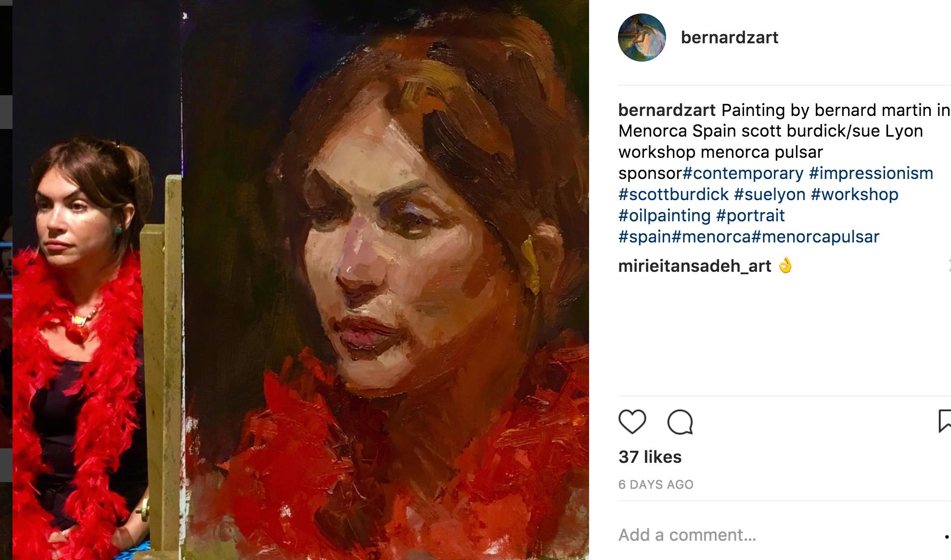Open the #suelyon hashtag
Viewport: 951px width, 560px height.
tap(770, 194)
